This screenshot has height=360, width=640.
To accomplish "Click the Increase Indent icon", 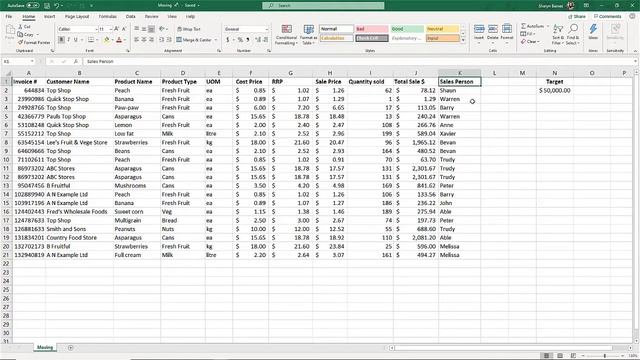I will click(169, 40).
